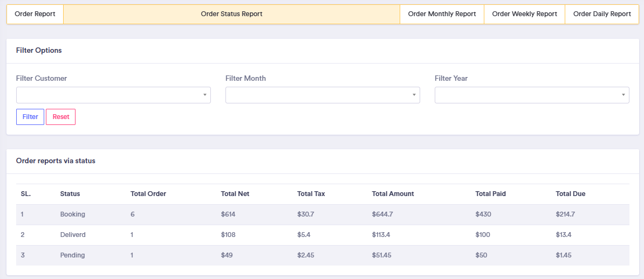Image resolution: width=644 pixels, height=279 pixels.
Task: Select the Pending status row
Action: 73,255
